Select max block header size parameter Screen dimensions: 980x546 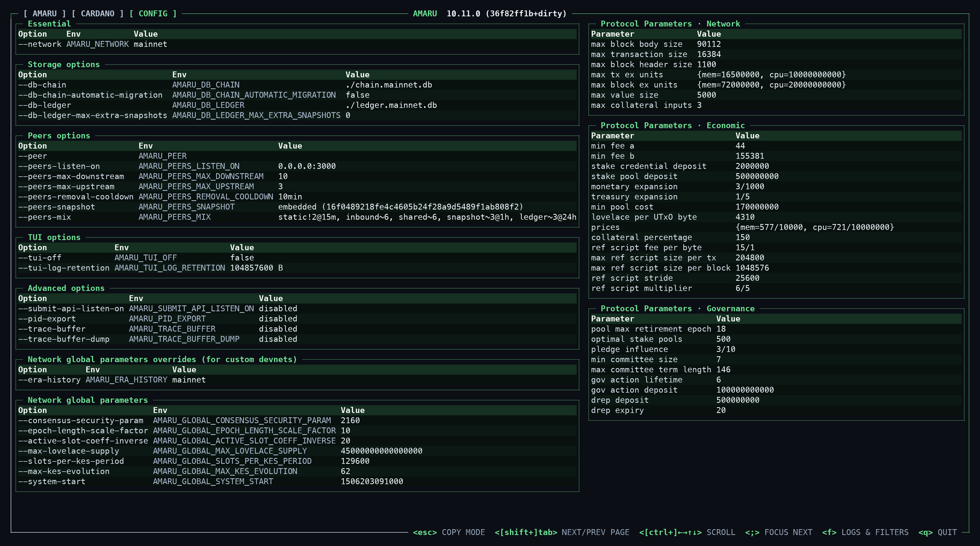pyautogui.click(x=641, y=64)
